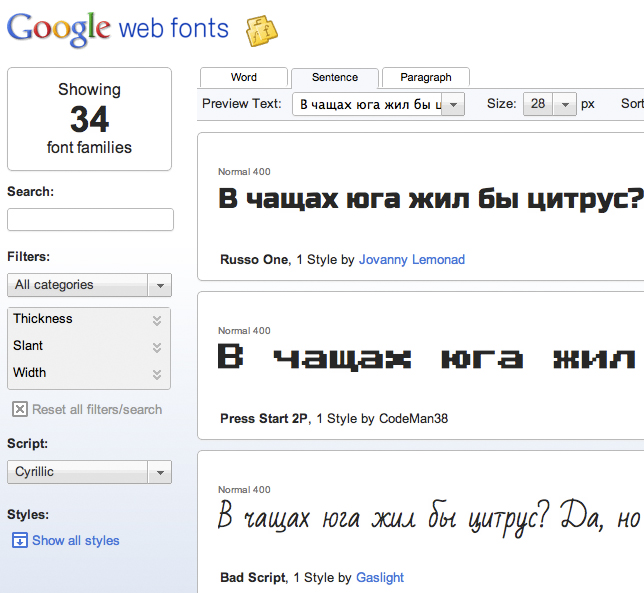Click the Press Start 2P preview sentence
644x593 pixels.
427,357
